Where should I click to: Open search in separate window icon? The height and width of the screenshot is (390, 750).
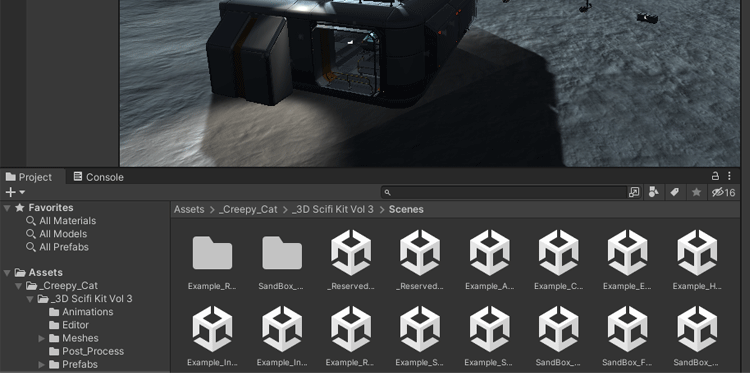pyautogui.click(x=634, y=192)
